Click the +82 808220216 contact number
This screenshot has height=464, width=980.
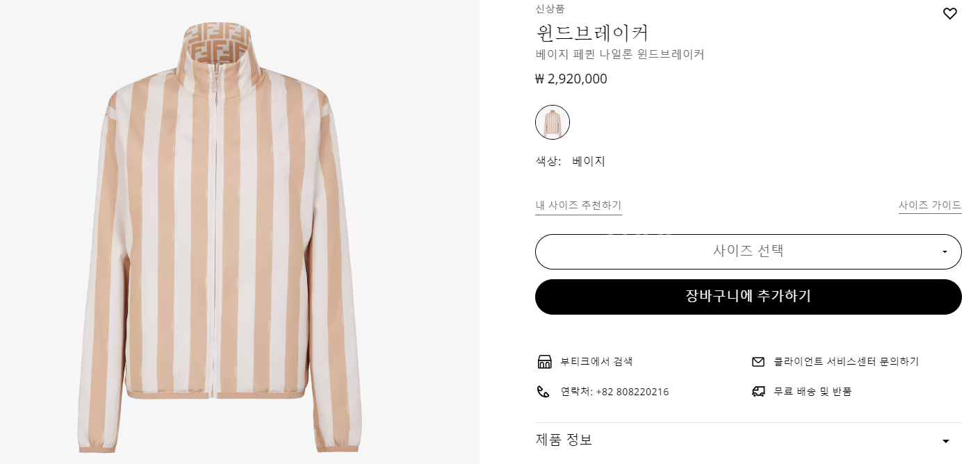(x=632, y=392)
